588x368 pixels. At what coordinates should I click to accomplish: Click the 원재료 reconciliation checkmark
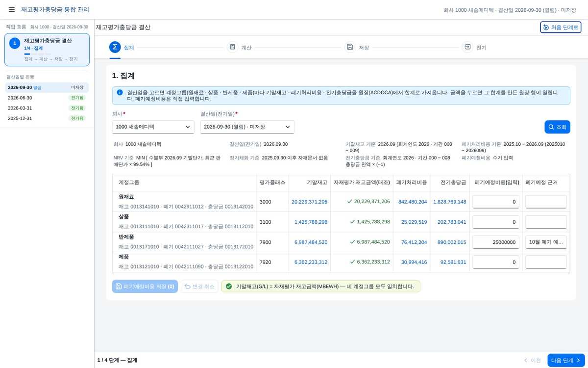tap(349, 201)
